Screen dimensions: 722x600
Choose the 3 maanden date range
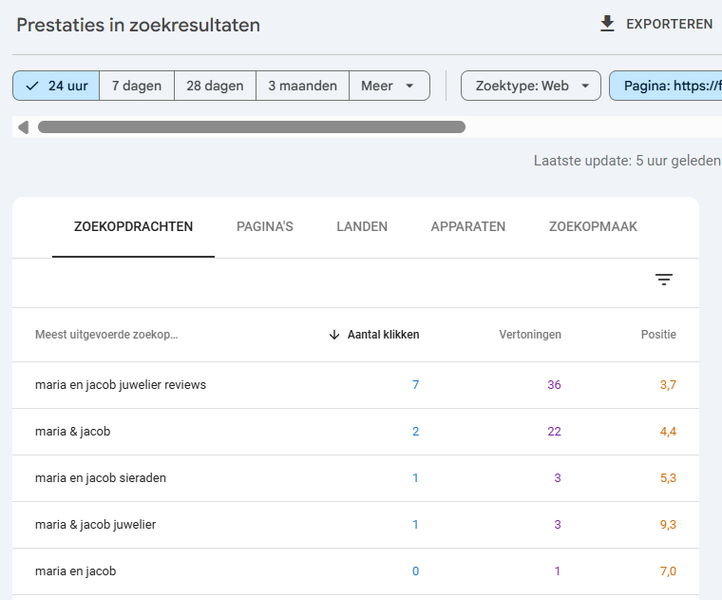302,86
